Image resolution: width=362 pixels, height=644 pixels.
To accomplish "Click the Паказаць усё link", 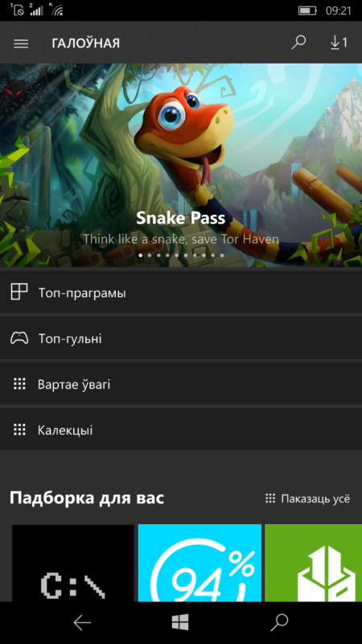I will pyautogui.click(x=308, y=498).
